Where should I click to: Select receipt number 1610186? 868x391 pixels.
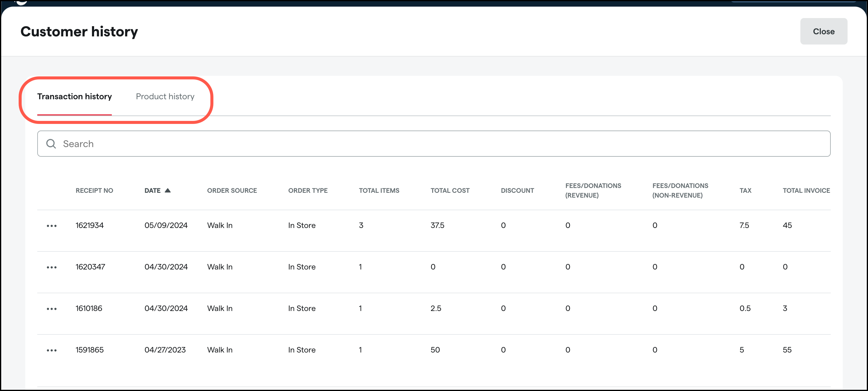89,308
